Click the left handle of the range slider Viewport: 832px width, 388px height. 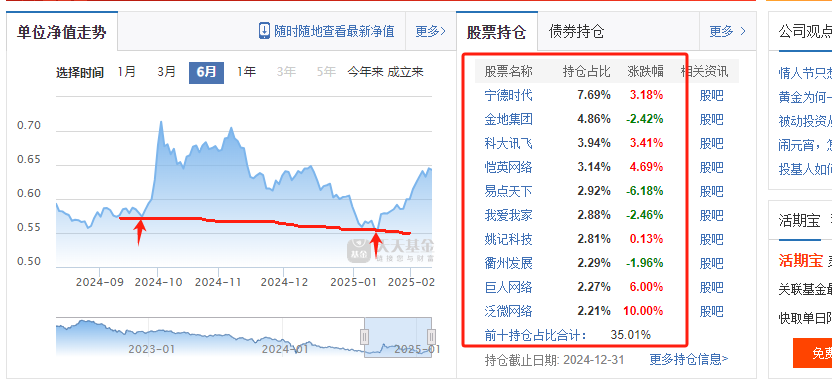(x=365, y=337)
